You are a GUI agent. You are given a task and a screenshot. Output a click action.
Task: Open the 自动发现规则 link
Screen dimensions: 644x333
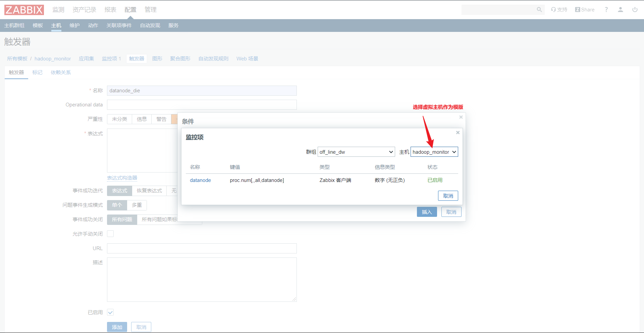213,59
